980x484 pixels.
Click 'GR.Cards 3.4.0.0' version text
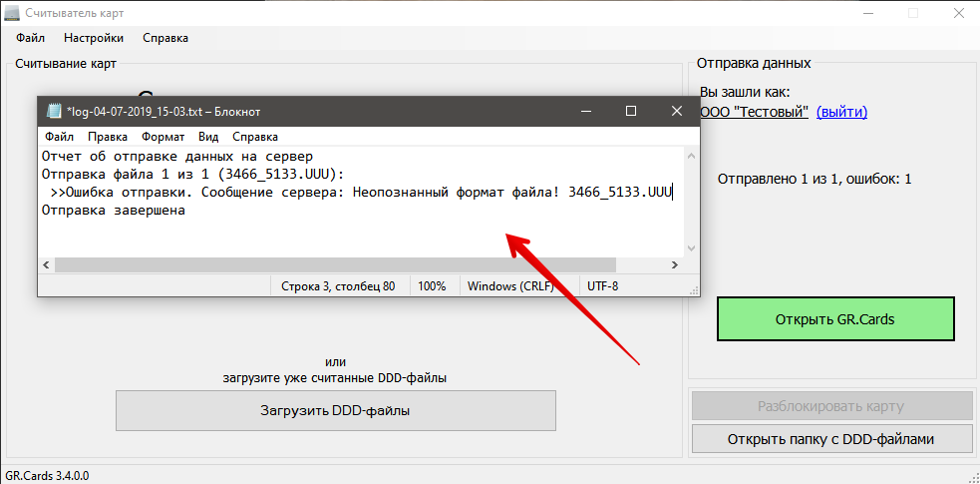pyautogui.click(x=48, y=476)
